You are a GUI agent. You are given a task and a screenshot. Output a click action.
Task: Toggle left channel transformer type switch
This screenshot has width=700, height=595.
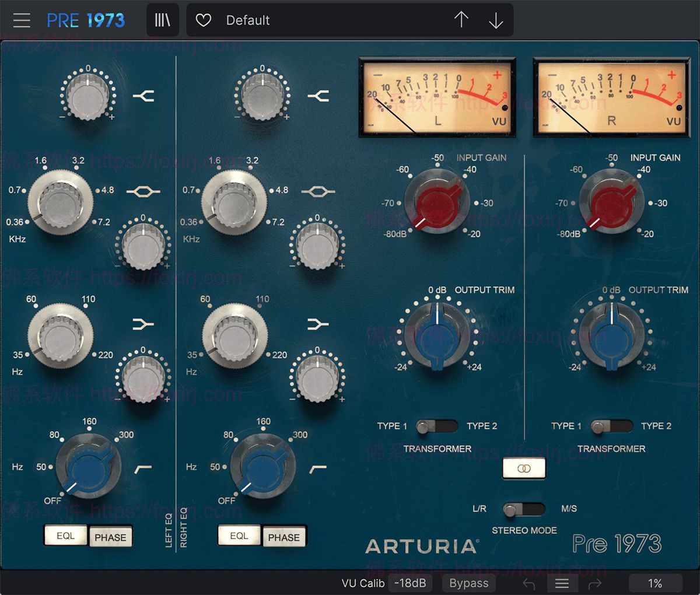(x=436, y=426)
